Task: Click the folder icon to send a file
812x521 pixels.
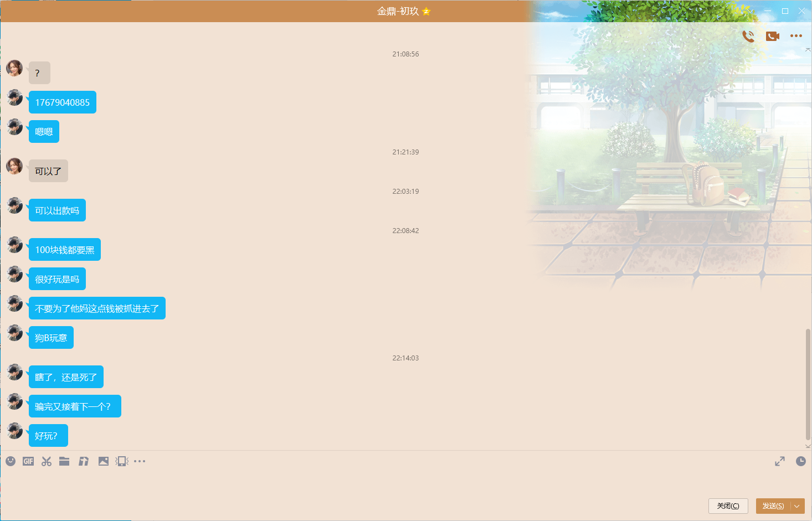Action: (64, 461)
